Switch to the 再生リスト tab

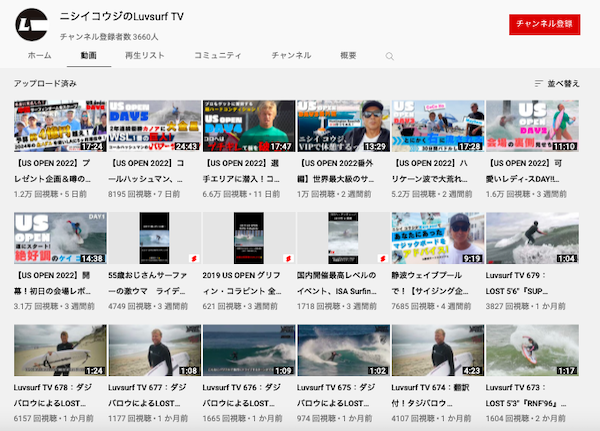[x=145, y=56]
